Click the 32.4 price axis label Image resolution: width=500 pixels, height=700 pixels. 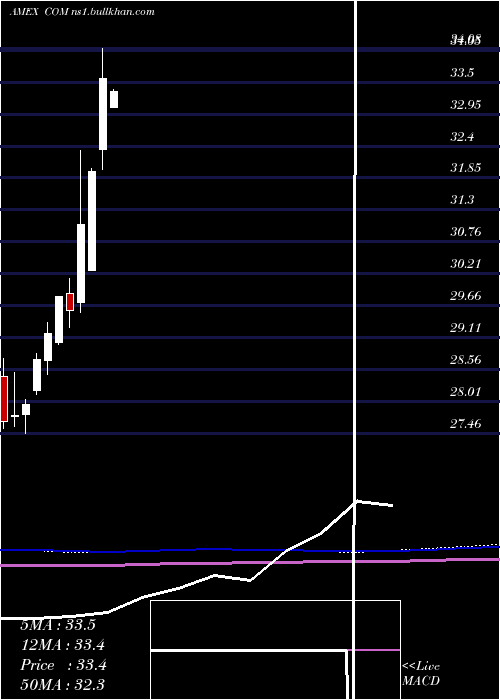(462, 137)
